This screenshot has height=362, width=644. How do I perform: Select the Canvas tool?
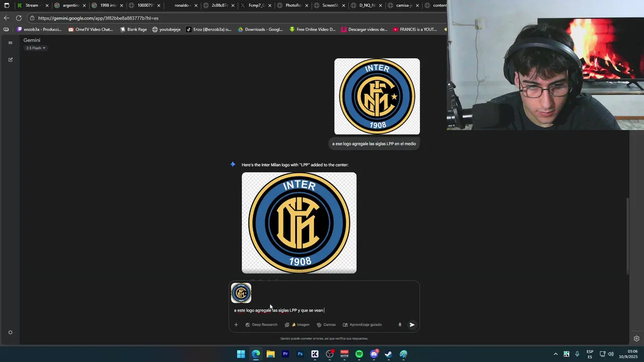(x=326, y=325)
